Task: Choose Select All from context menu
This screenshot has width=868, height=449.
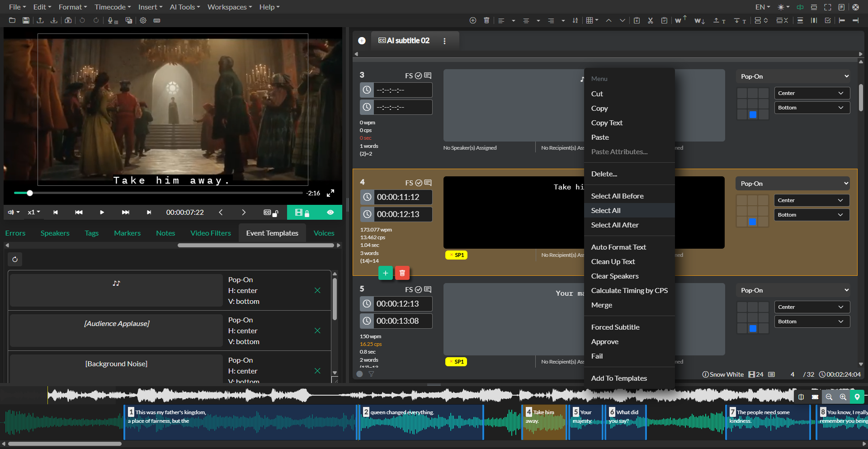Action: pos(606,210)
